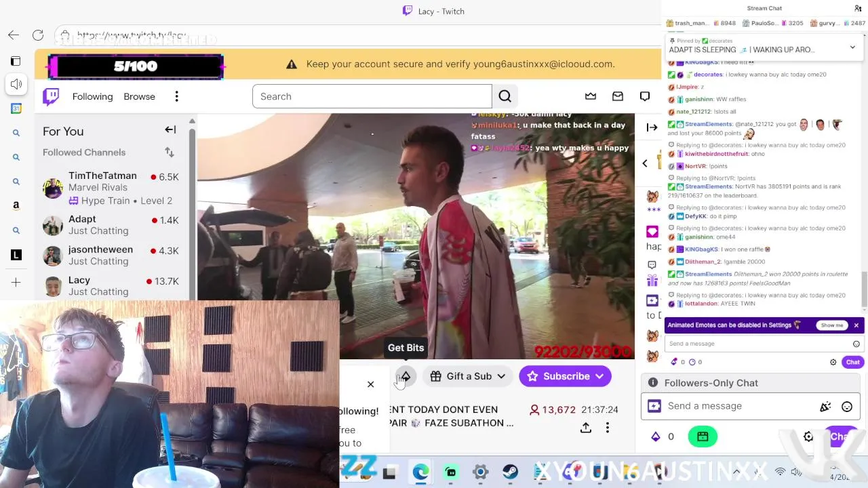The width and height of the screenshot is (868, 488).
Task: Open Microsoft Edge in the taskbar
Action: click(420, 472)
